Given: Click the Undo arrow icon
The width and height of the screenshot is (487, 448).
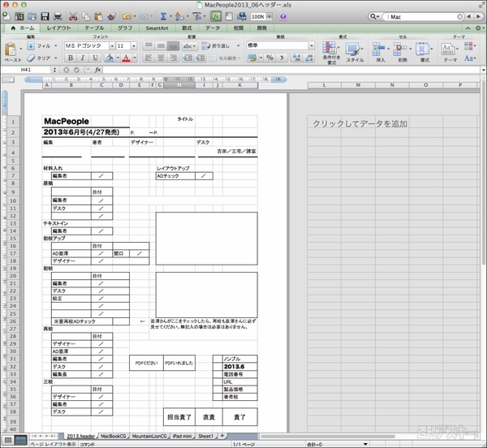Looking at the screenshot, I should coord(128,16).
